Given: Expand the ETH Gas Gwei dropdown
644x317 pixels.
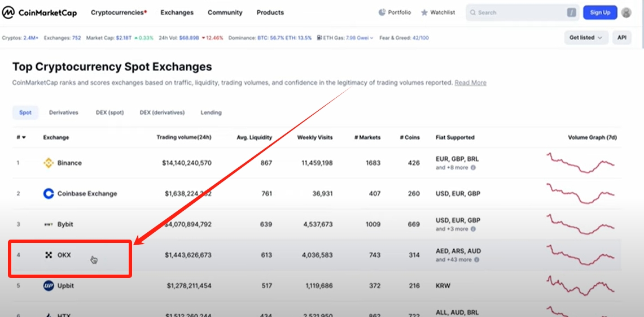Looking at the screenshot, I should [360, 38].
